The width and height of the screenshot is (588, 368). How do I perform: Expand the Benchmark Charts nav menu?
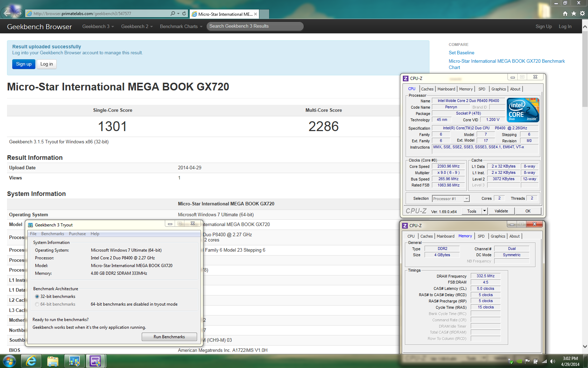pyautogui.click(x=181, y=26)
